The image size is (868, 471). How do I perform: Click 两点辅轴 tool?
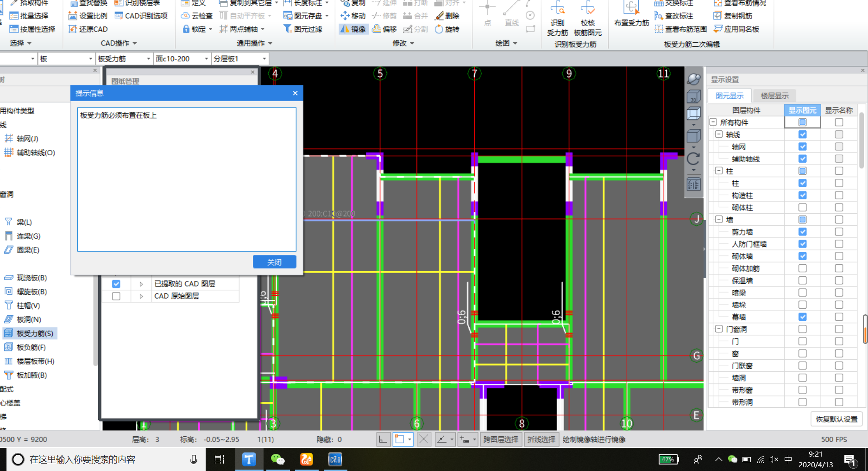tap(242, 29)
